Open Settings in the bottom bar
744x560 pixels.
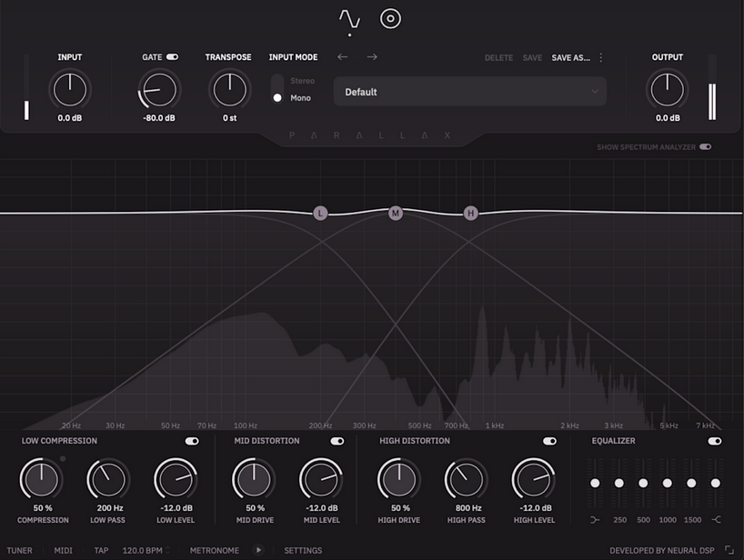[303, 551]
